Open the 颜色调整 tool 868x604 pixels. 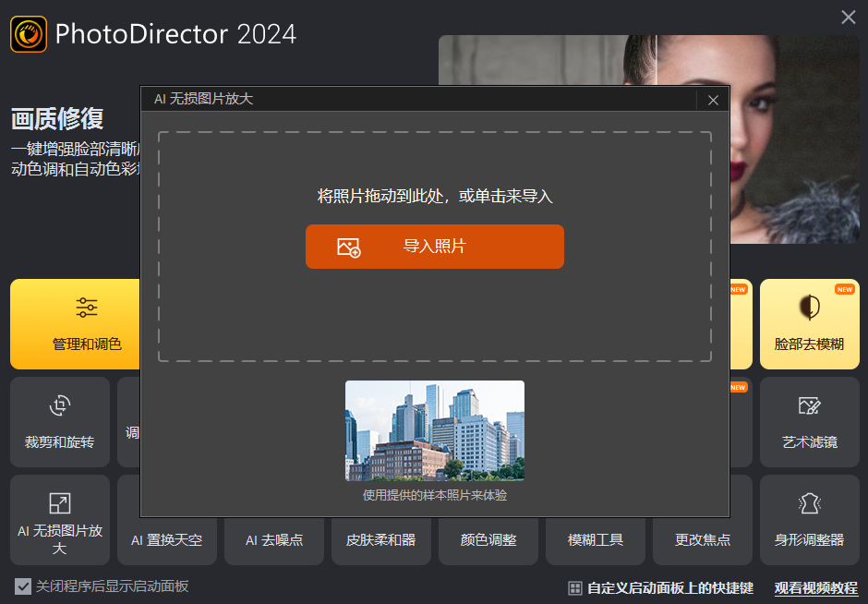coord(488,541)
